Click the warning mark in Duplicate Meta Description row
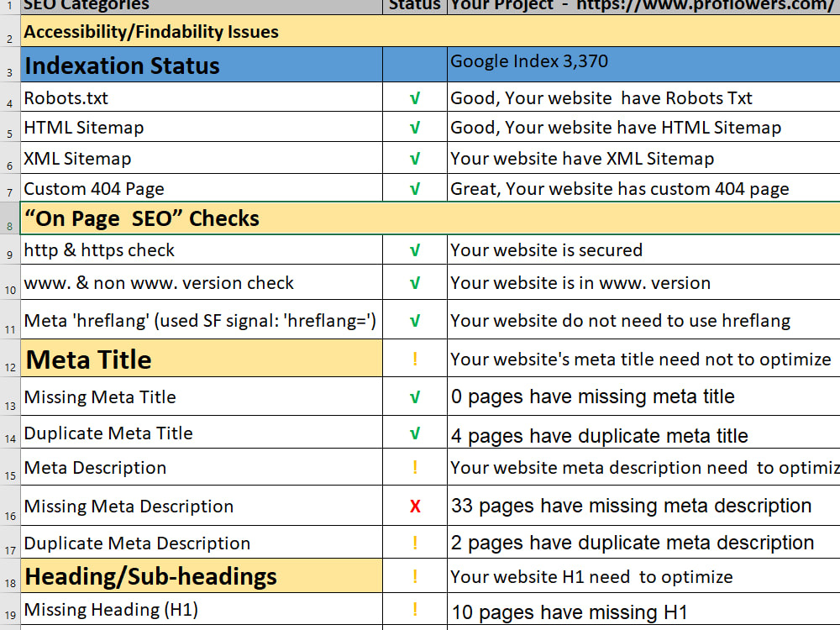The image size is (840, 630). pos(415,543)
